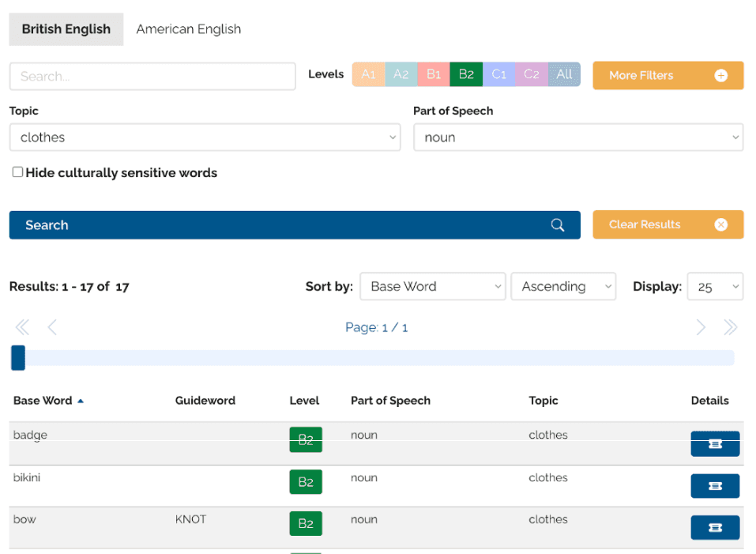
Task: Click into the Search text field
Action: (152, 77)
